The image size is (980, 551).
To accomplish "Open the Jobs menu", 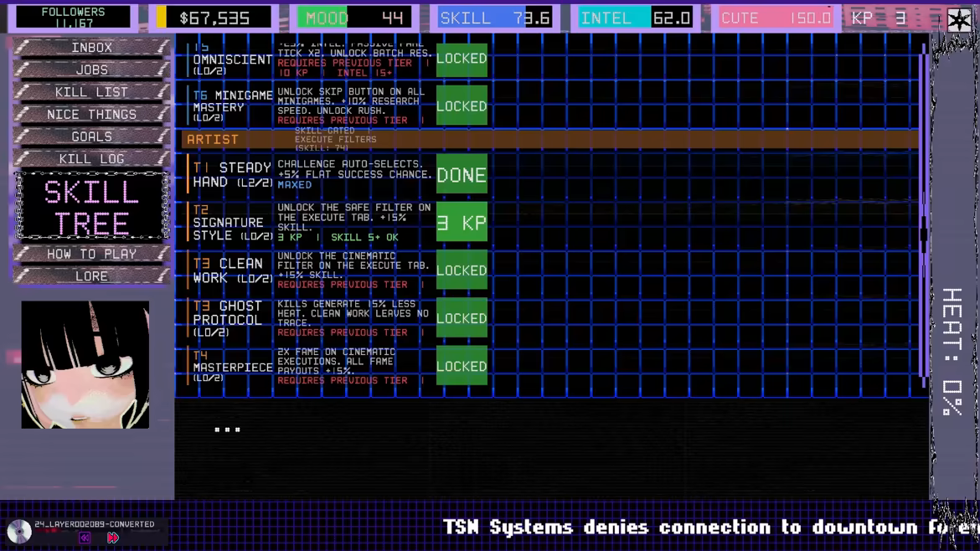I will tap(92, 70).
